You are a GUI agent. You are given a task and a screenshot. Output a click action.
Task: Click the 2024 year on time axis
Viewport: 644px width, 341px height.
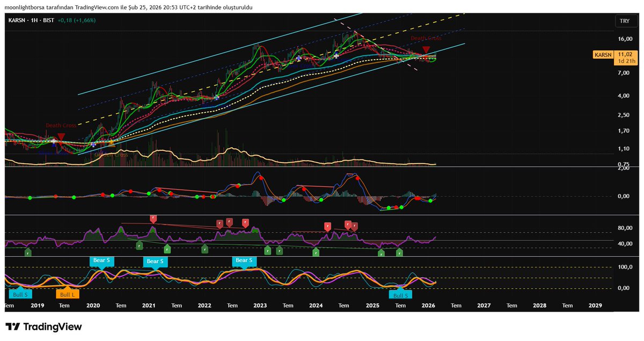pyautogui.click(x=316, y=305)
